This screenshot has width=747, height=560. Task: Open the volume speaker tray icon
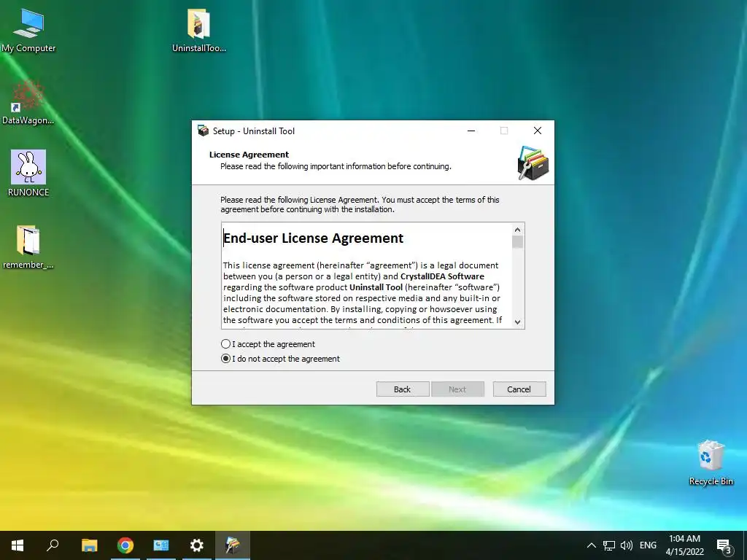pyautogui.click(x=627, y=545)
